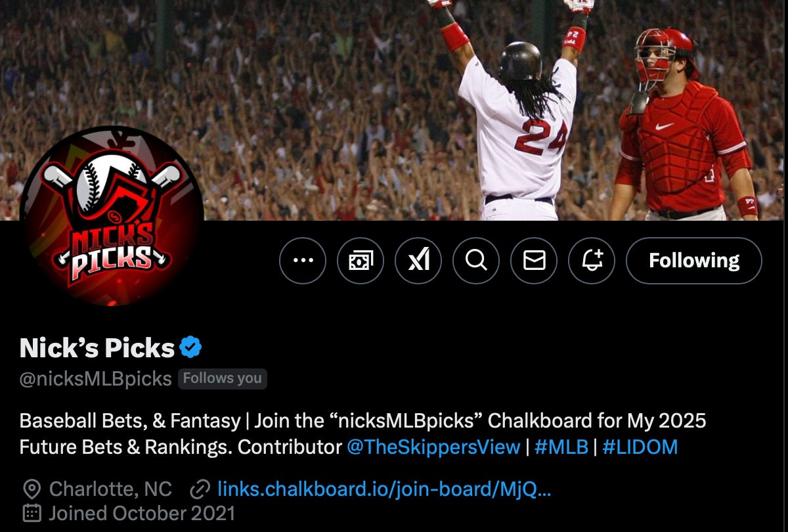Open the Nick's Picks profile picture

[x=112, y=217]
